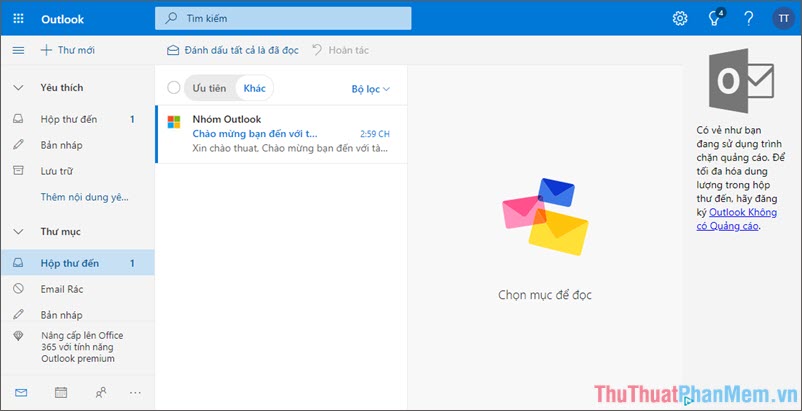Image resolution: width=802 pixels, height=411 pixels.
Task: Click the search magnifier icon
Action: [x=170, y=18]
